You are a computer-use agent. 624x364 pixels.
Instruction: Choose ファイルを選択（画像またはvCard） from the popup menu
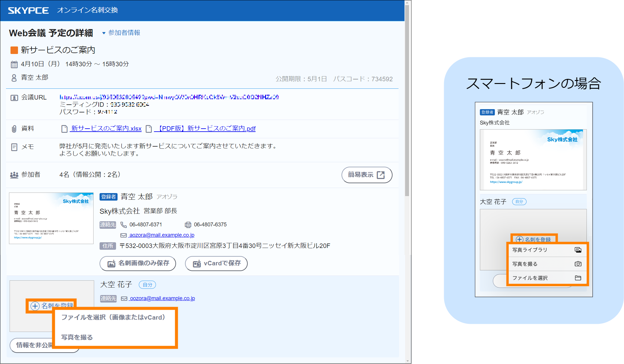point(113,317)
